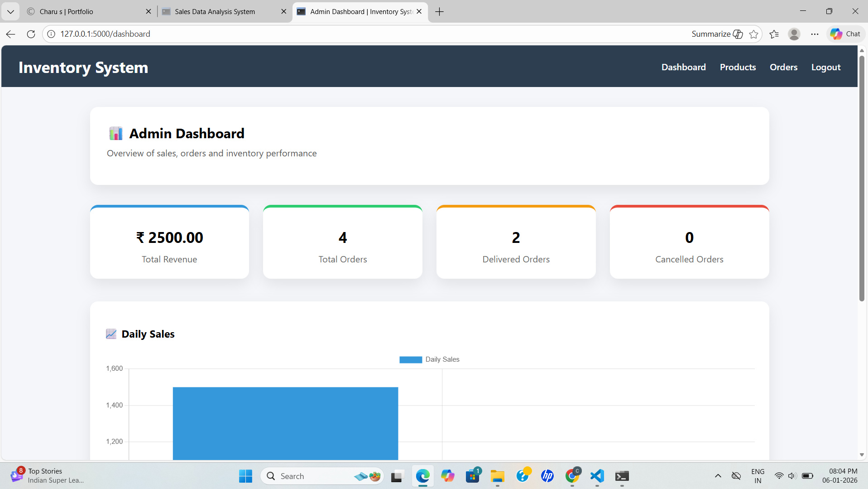
Task: Open the Windows Start menu
Action: (245, 476)
